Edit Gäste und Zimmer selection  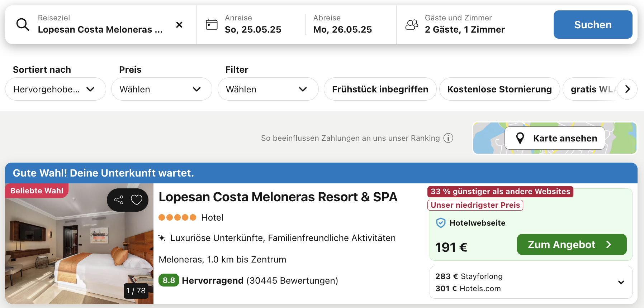pyautogui.click(x=465, y=24)
